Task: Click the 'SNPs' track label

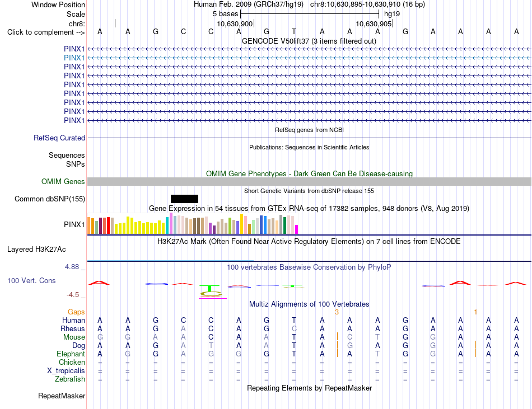Action: click(x=76, y=164)
